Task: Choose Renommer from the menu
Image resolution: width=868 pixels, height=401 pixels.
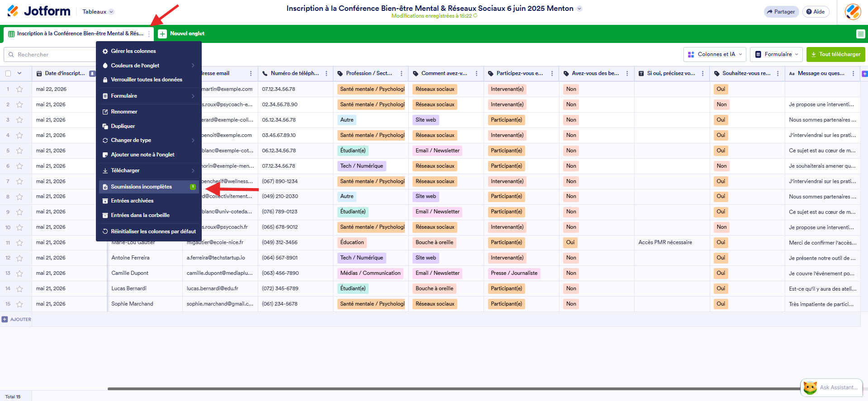Action: pyautogui.click(x=149, y=112)
